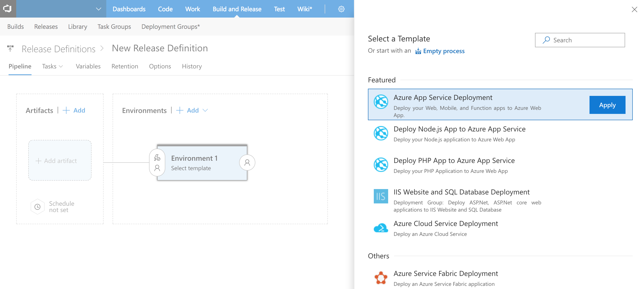Click the Settings gear icon
Viewport: 644px width, 289px height.
tap(341, 9)
